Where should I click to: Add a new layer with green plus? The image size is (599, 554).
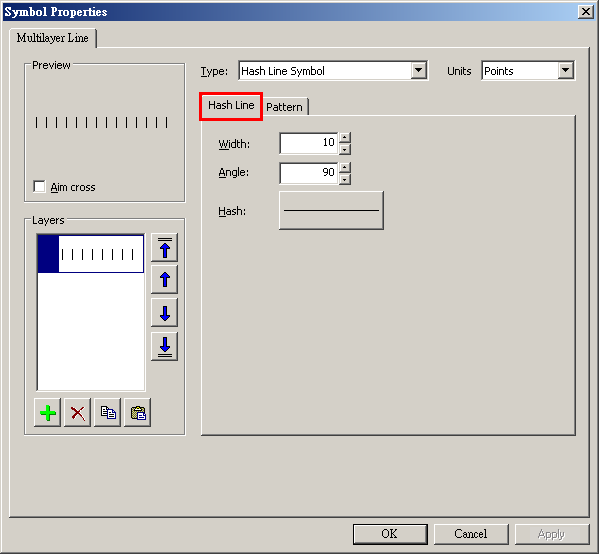(x=47, y=413)
